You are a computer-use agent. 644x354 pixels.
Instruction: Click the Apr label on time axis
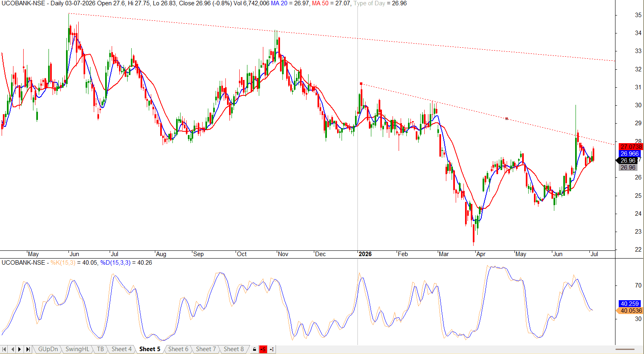(x=481, y=254)
